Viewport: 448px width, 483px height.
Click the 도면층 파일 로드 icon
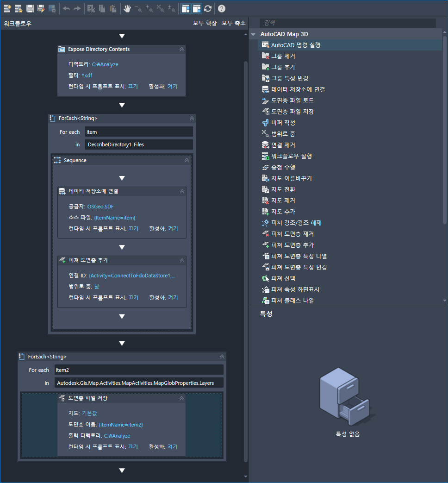(x=265, y=100)
